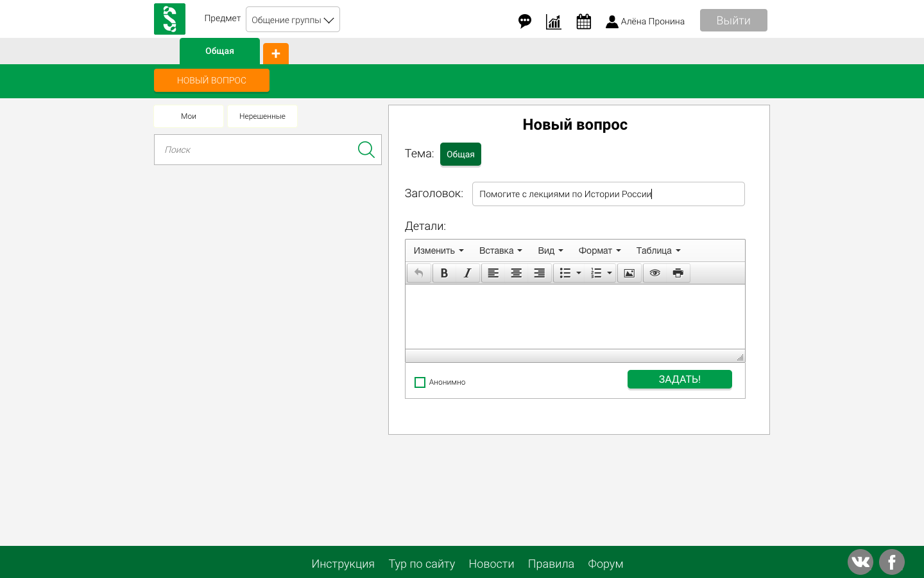Open the Формат menu in editor

pos(599,250)
